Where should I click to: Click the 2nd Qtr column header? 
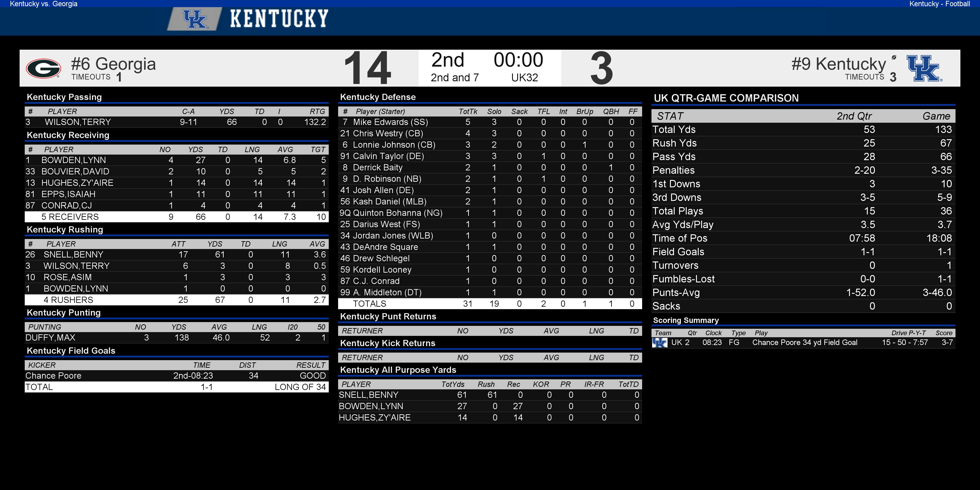(x=854, y=116)
